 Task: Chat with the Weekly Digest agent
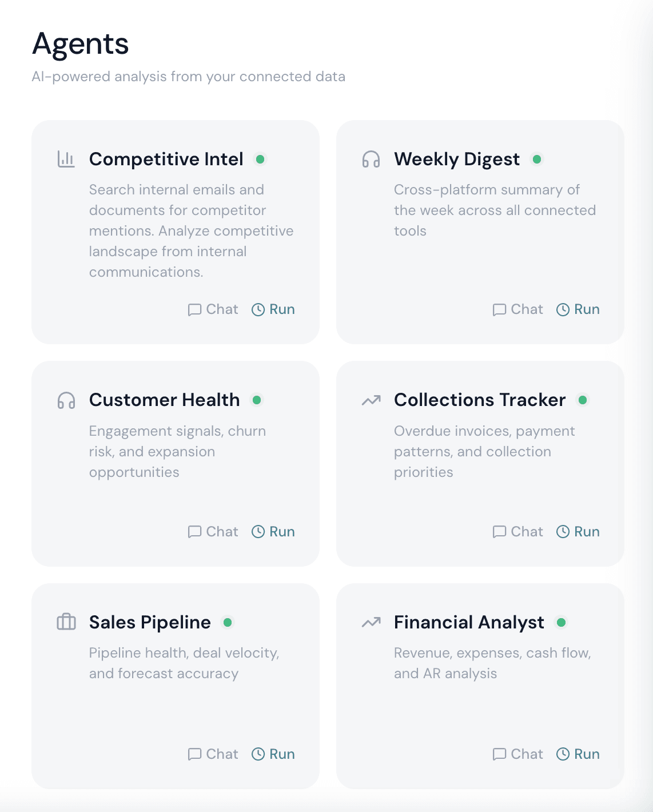click(517, 309)
